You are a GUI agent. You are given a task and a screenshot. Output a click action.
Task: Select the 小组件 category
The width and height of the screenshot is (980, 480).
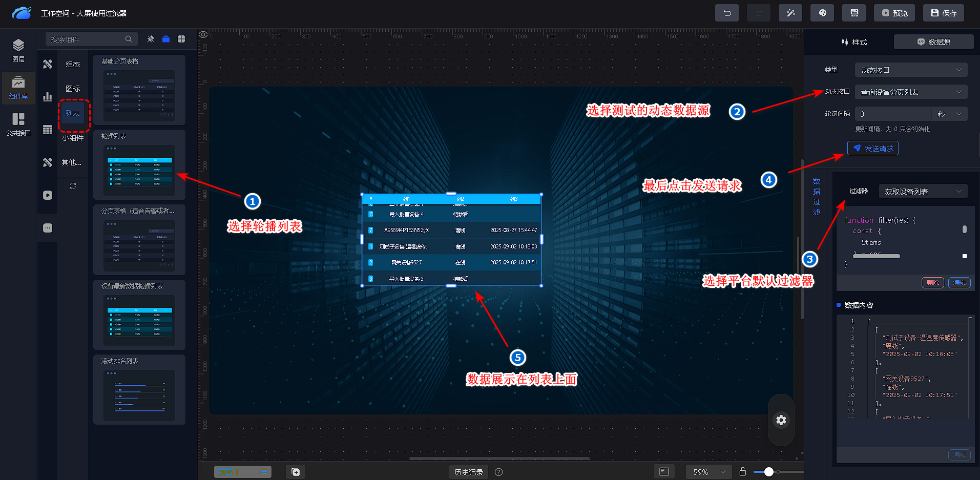[x=73, y=138]
